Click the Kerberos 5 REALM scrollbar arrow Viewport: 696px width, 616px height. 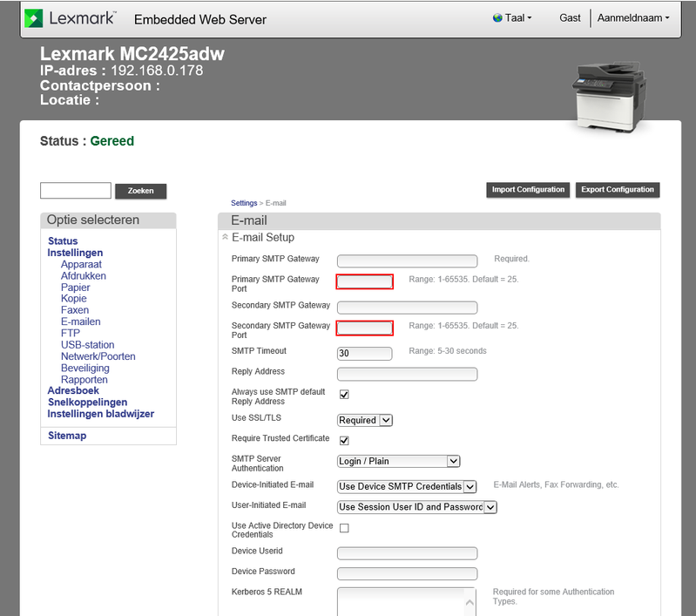[x=470, y=602]
